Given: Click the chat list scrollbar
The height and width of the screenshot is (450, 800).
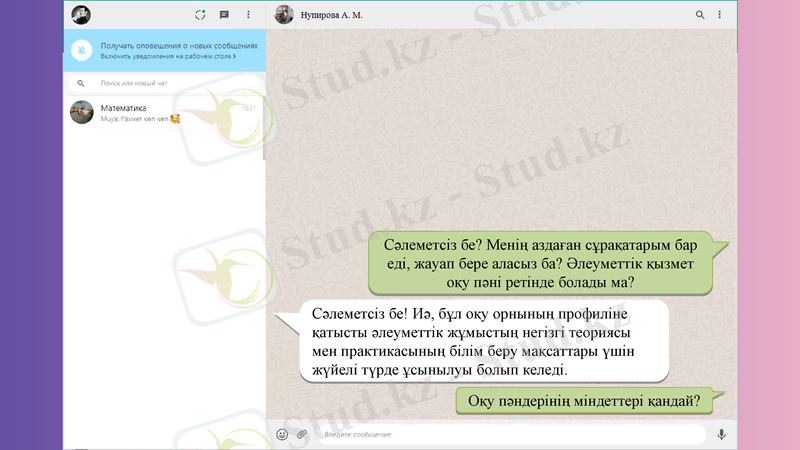Looking at the screenshot, I should coord(264,128).
